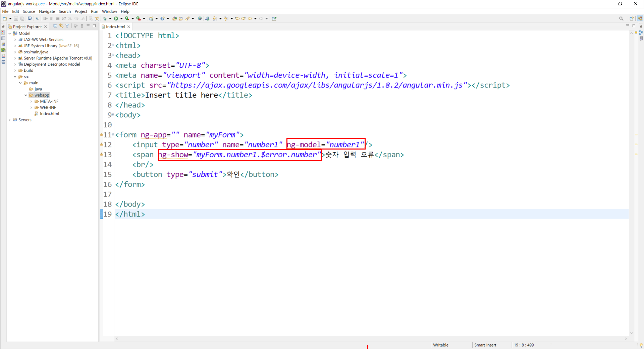Open the Terminal toolbar icon
Screen dimensions: 644x349
click(x=30, y=18)
